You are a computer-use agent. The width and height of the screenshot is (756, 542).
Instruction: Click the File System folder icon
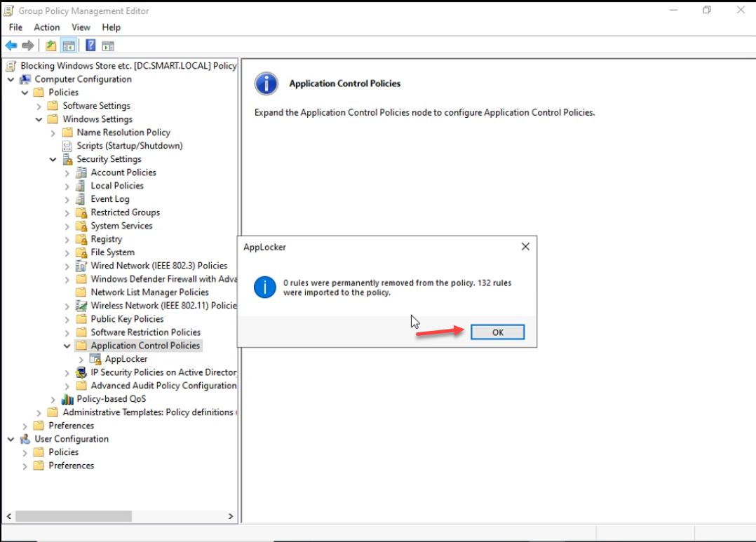81,252
